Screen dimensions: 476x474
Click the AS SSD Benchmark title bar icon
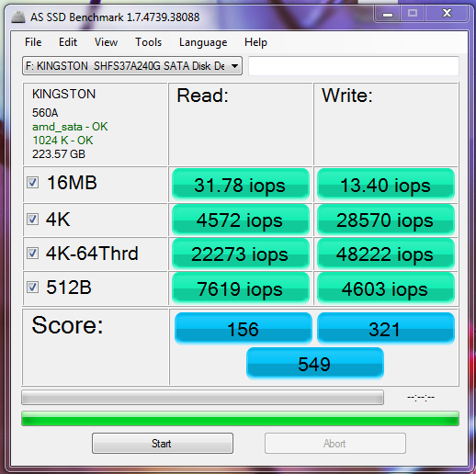click(18, 17)
